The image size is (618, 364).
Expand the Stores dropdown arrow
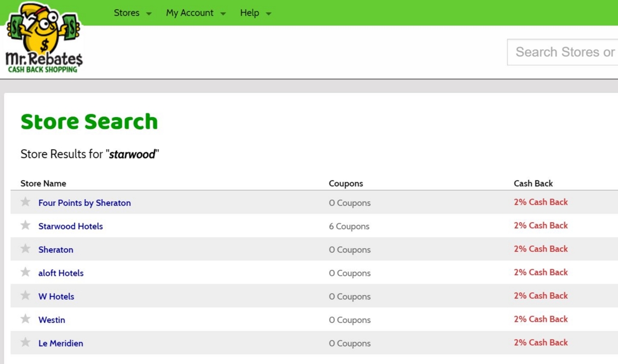(148, 14)
